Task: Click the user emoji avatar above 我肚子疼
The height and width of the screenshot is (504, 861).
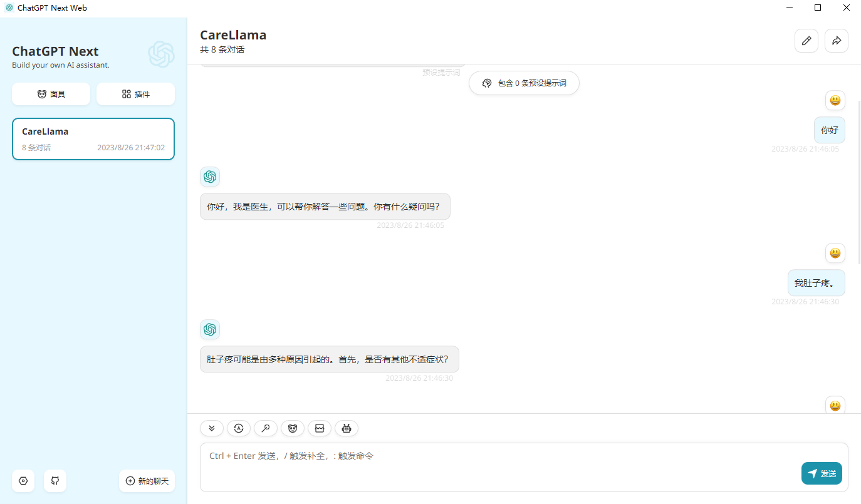Action: [835, 253]
